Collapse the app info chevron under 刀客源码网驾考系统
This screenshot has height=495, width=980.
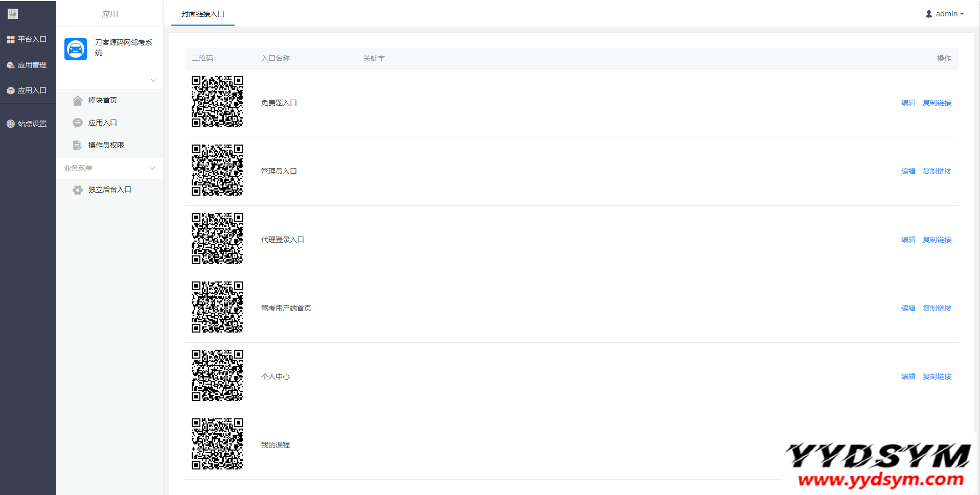click(x=154, y=81)
